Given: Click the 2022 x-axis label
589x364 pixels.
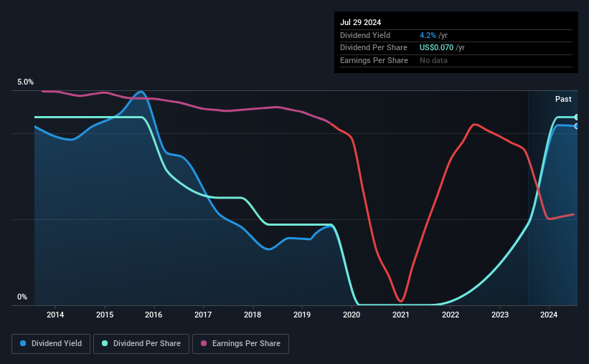Looking at the screenshot, I should pyautogui.click(x=451, y=315).
